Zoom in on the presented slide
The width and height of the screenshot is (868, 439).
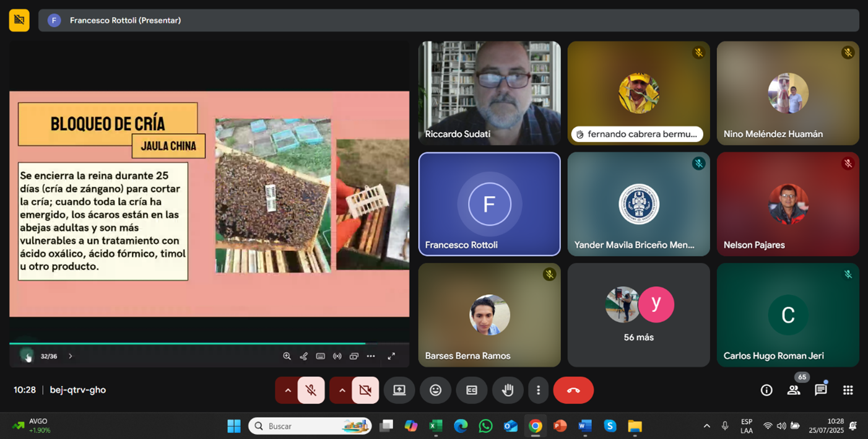[287, 356]
